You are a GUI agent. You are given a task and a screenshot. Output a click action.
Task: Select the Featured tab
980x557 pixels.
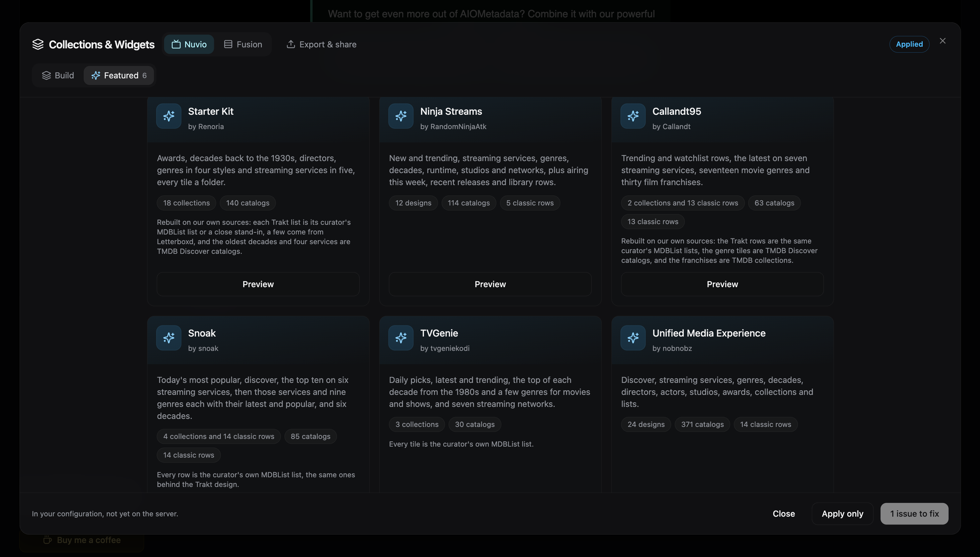click(118, 75)
